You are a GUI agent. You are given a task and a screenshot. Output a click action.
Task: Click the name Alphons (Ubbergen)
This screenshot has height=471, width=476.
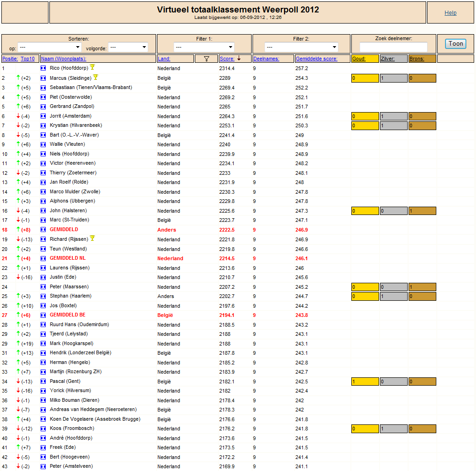coord(72,201)
